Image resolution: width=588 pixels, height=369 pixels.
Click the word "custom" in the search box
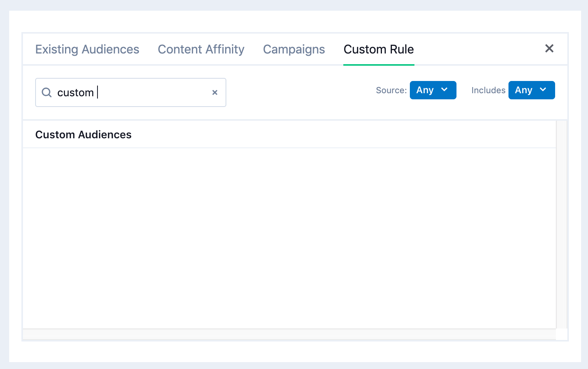[75, 92]
